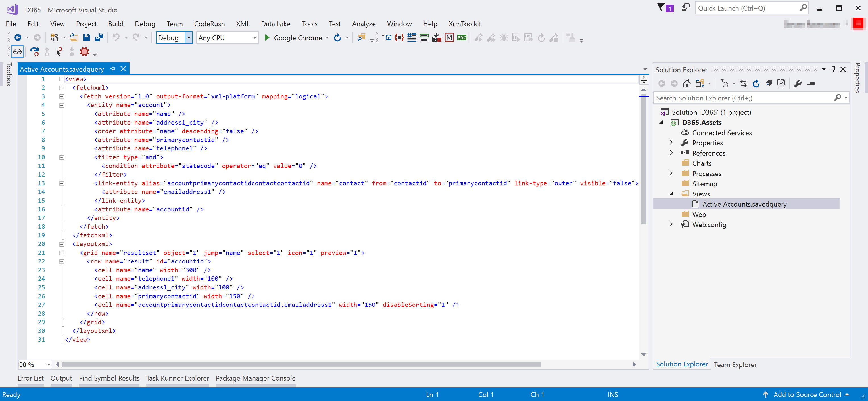
Task: Click the feedback icon near Quick Launch
Action: pyautogui.click(x=685, y=8)
